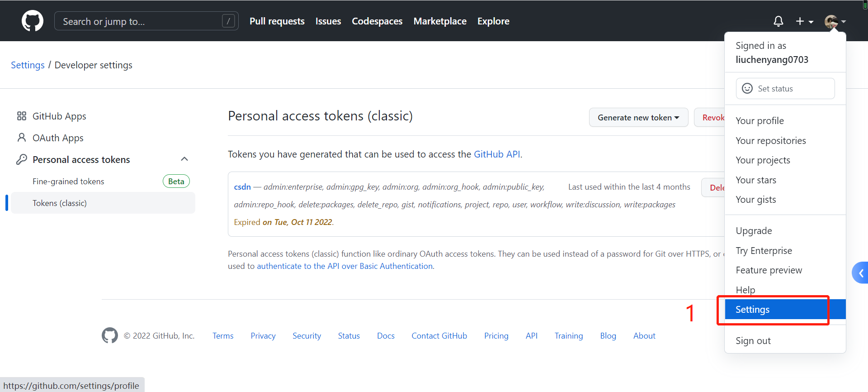Click the blue side arrow tab
Screen dimensions: 868x392
click(860, 273)
